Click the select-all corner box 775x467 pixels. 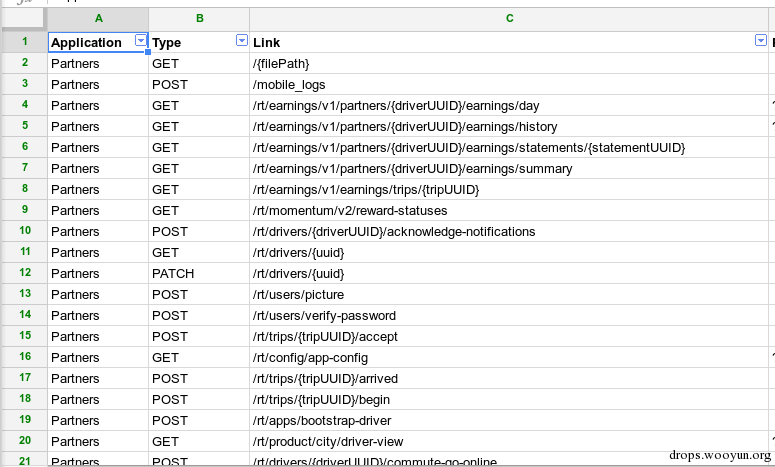coord(24,18)
